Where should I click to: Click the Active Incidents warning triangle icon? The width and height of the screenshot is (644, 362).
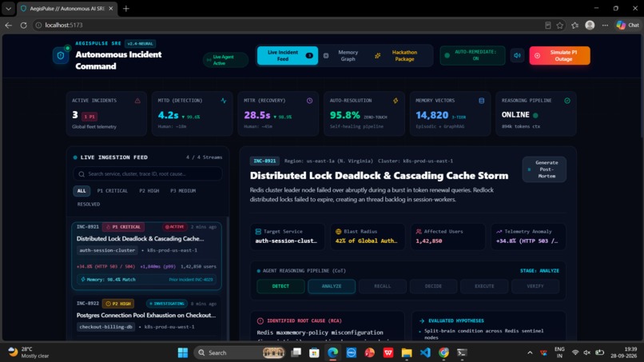click(137, 101)
